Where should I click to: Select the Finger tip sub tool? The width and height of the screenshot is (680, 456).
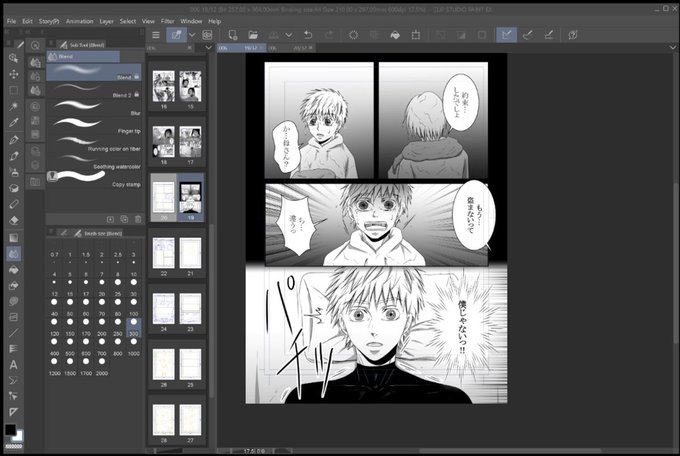click(94, 126)
